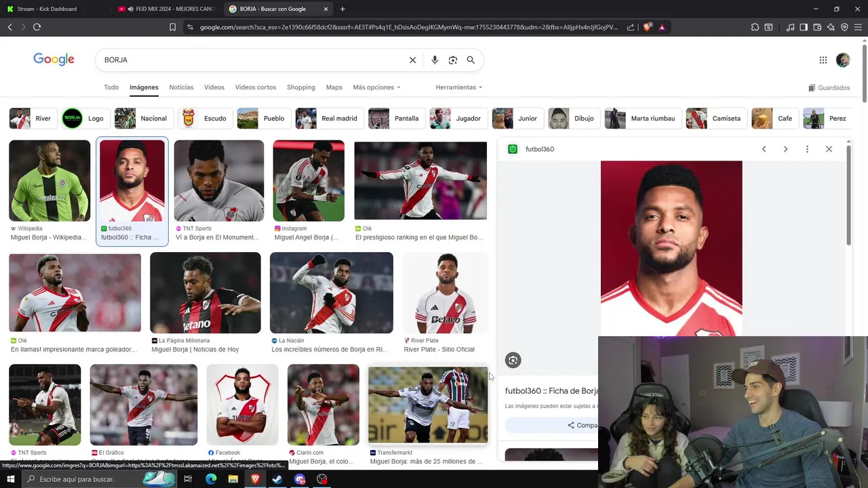Filter images by the 'River' chip
This screenshot has height=488, width=868.
pyautogui.click(x=32, y=119)
